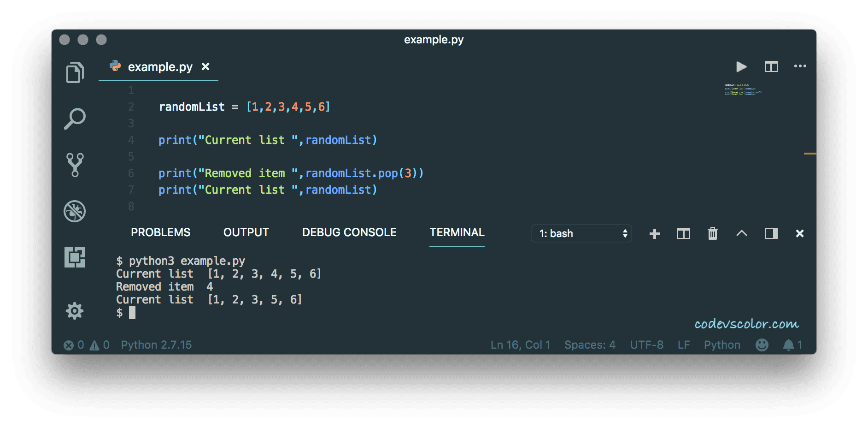Click the feedback smiley icon
Viewport: 868px width, 428px height.
click(762, 345)
